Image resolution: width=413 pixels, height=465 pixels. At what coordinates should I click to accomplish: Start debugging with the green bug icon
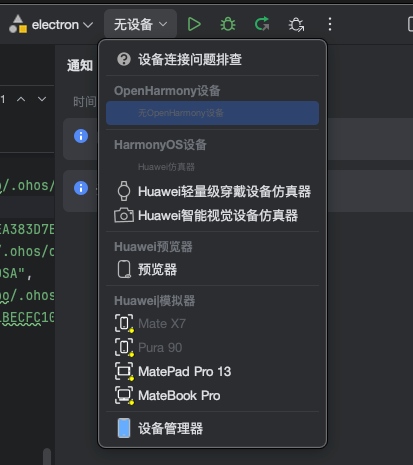(x=228, y=24)
